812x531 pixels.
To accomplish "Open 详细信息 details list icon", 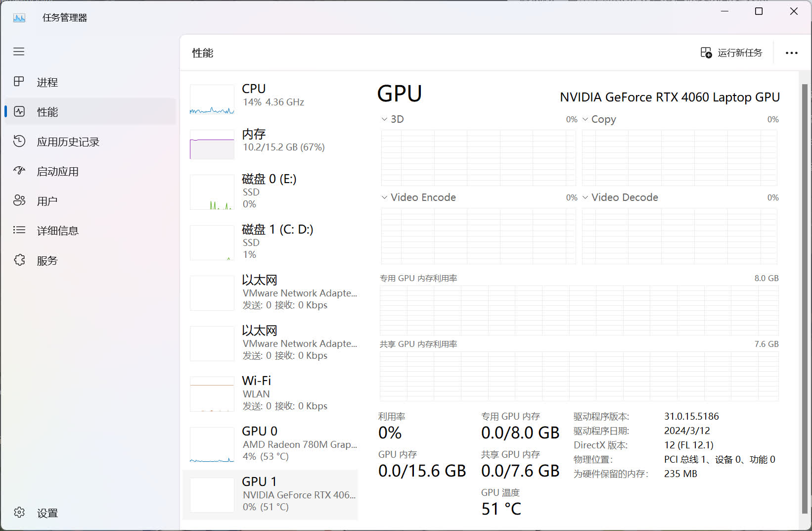I will point(19,230).
